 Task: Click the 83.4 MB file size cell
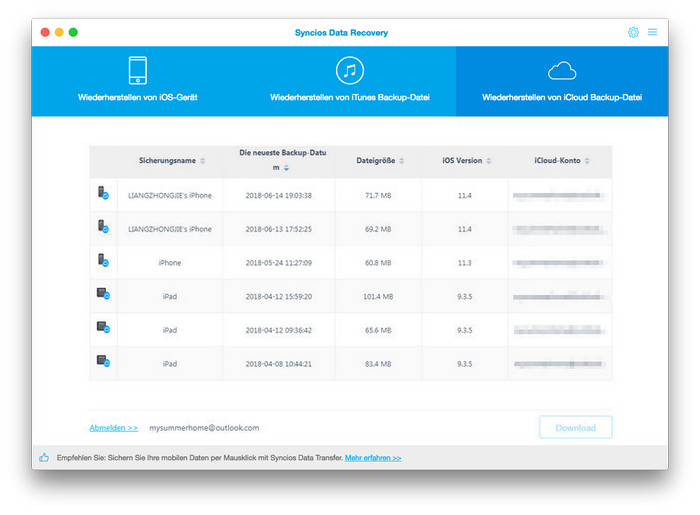378,364
